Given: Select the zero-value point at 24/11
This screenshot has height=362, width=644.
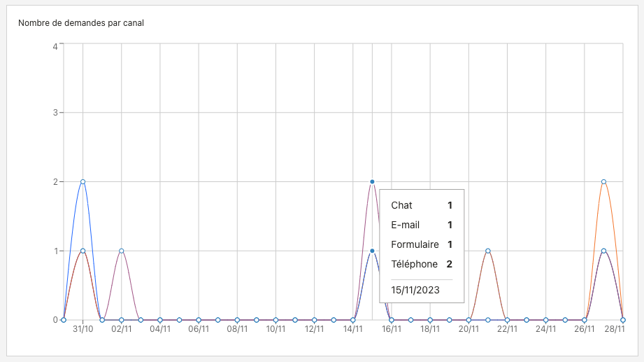Looking at the screenshot, I should 546,320.
